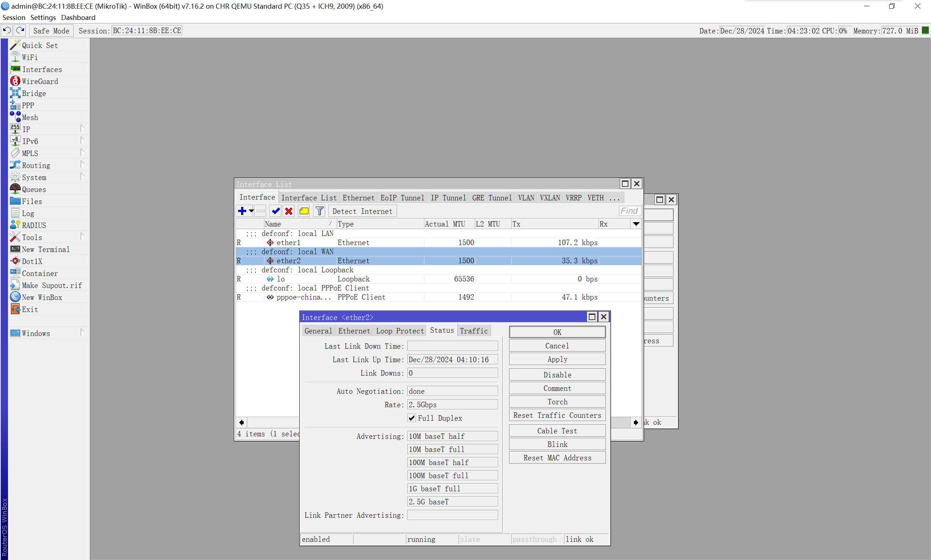Viewport: 931px width, 560px height.
Task: Click the Blink button
Action: point(558,444)
